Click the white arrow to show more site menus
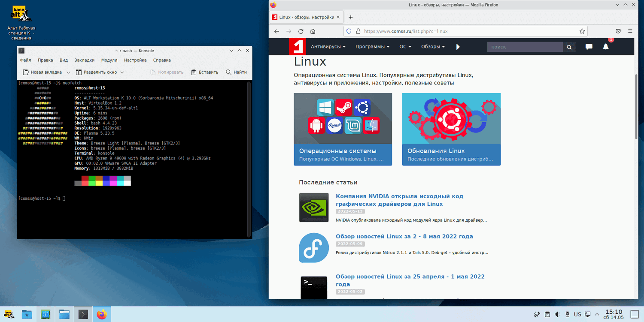 [458, 47]
